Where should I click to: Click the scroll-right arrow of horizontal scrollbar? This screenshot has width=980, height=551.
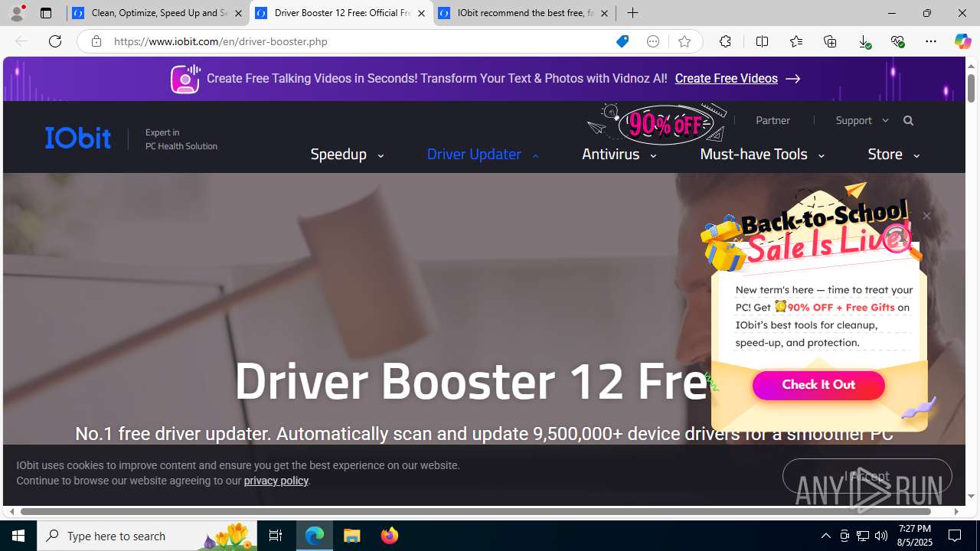tap(956, 511)
